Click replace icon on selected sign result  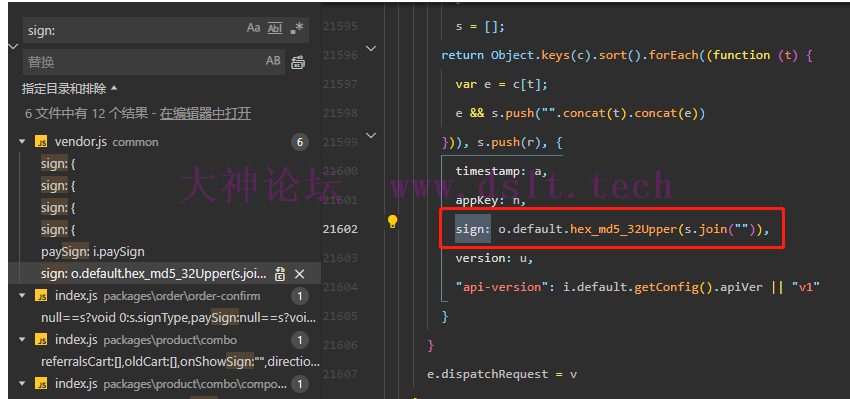[x=280, y=274]
